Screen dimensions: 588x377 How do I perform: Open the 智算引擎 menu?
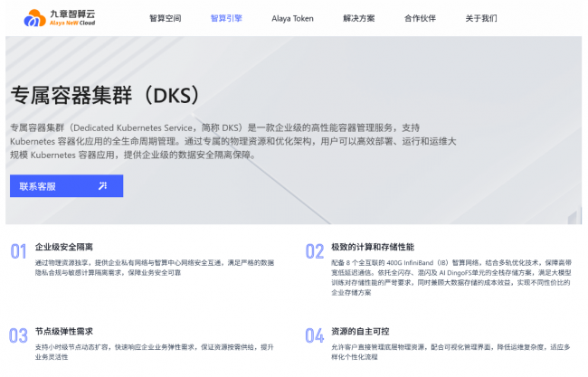(226, 18)
